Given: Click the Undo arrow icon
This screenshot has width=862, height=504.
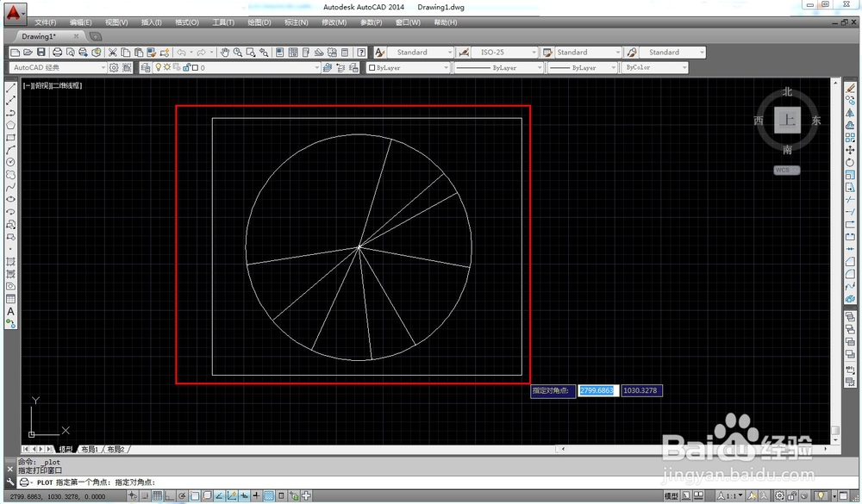Looking at the screenshot, I should click(181, 53).
